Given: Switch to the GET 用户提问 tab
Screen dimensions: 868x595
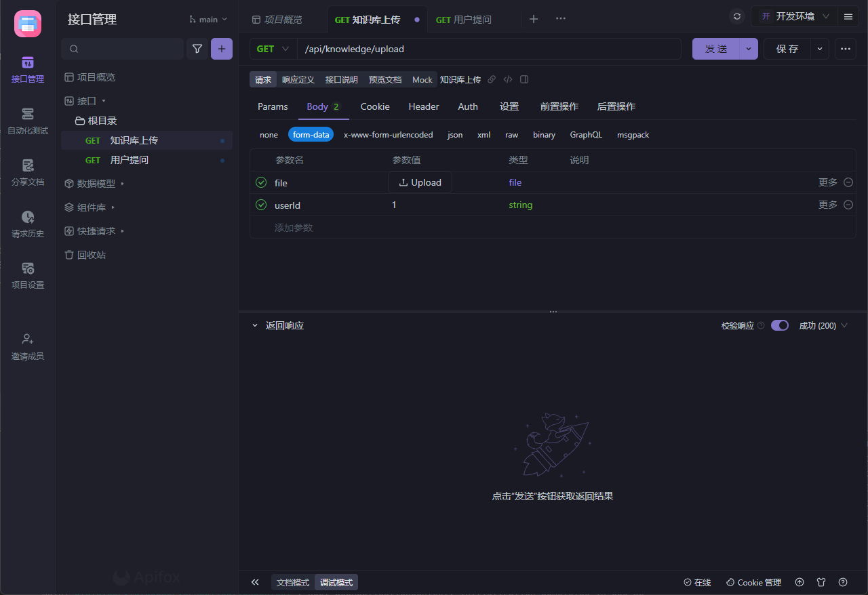Looking at the screenshot, I should (x=464, y=20).
